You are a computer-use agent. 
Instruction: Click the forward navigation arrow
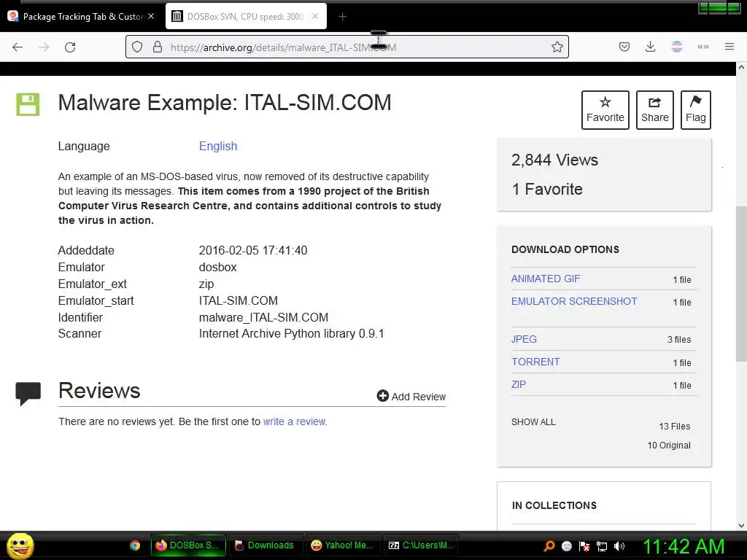(44, 47)
